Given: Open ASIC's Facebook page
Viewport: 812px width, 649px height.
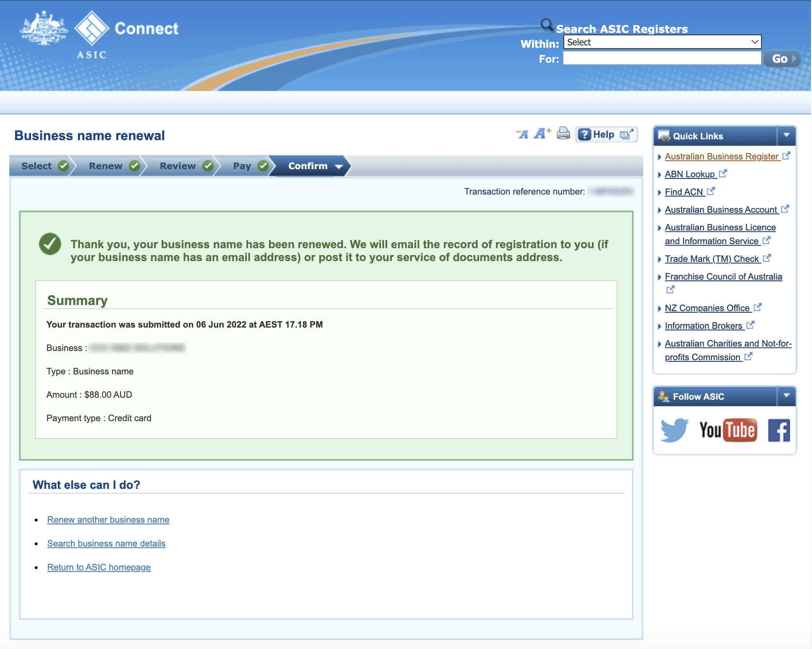Looking at the screenshot, I should [779, 430].
